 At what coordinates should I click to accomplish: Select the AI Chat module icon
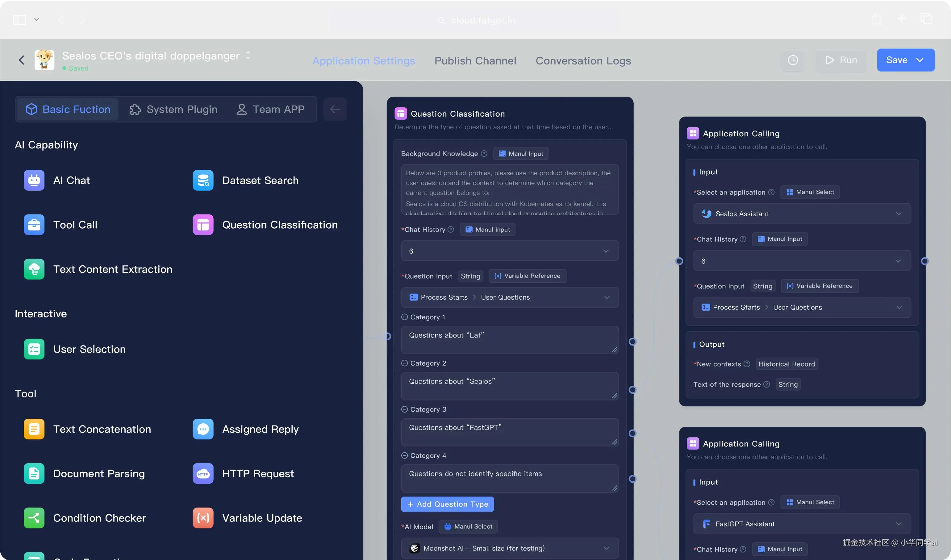34,180
